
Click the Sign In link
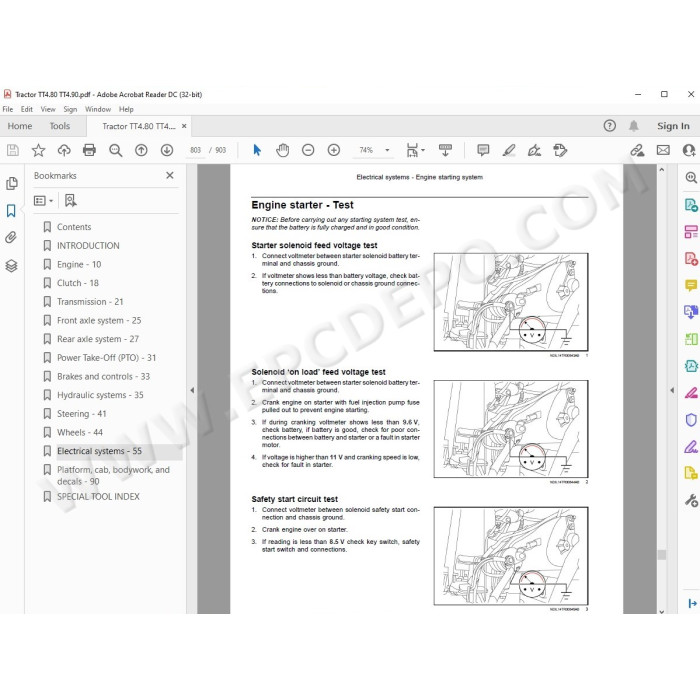tap(673, 126)
